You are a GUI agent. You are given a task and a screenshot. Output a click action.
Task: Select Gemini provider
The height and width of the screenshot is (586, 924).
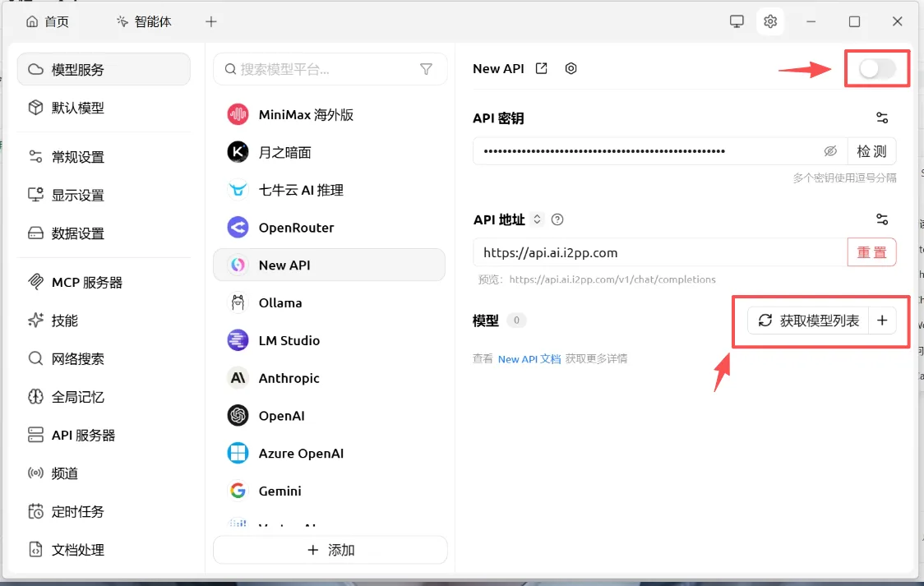click(x=329, y=491)
